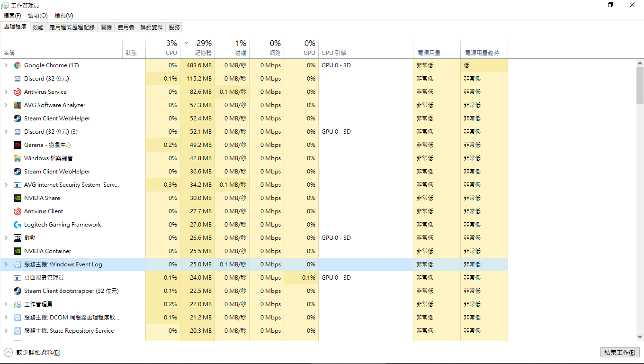Click the 桌面視窗管理員 icon

coord(18,278)
